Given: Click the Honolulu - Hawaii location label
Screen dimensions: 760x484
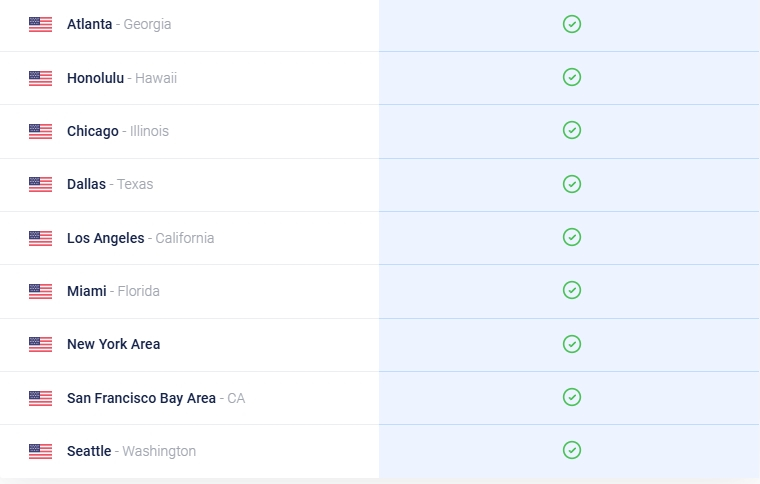Looking at the screenshot, I should 122,78.
